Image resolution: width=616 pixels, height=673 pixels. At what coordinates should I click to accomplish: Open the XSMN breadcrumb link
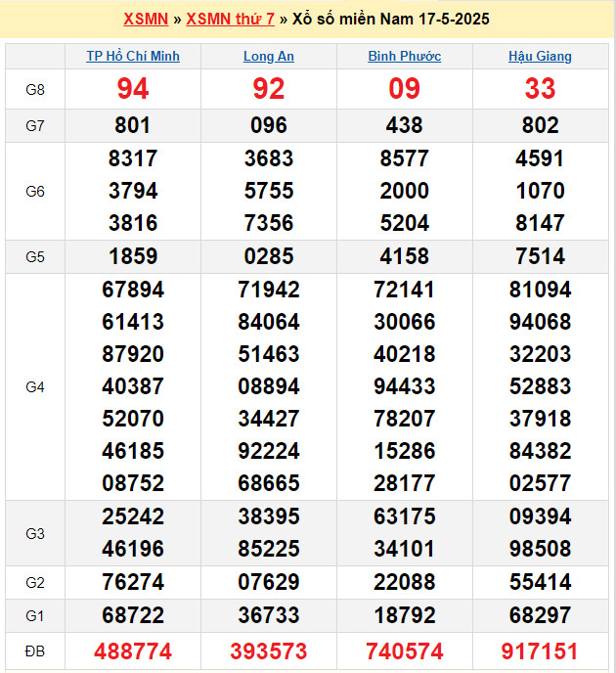(x=146, y=19)
